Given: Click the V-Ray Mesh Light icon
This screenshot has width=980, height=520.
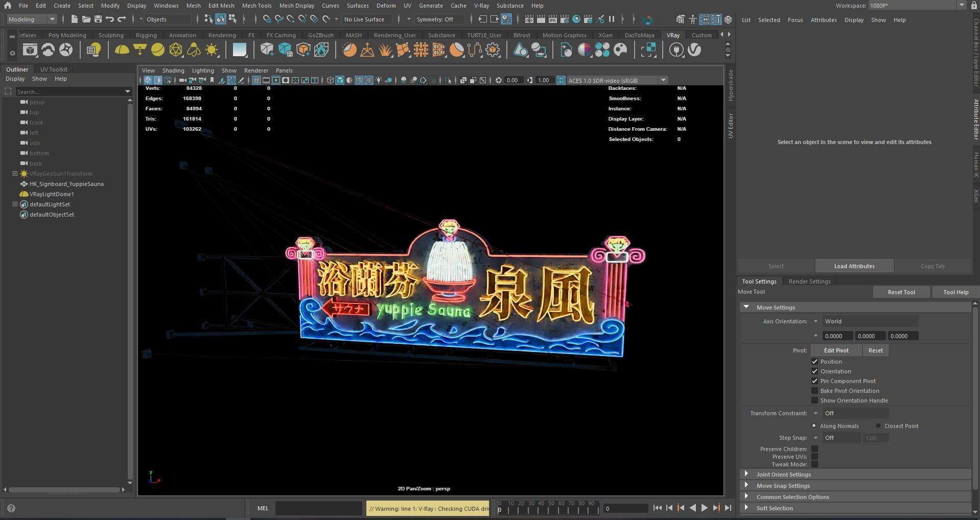Looking at the screenshot, I should coord(176,50).
